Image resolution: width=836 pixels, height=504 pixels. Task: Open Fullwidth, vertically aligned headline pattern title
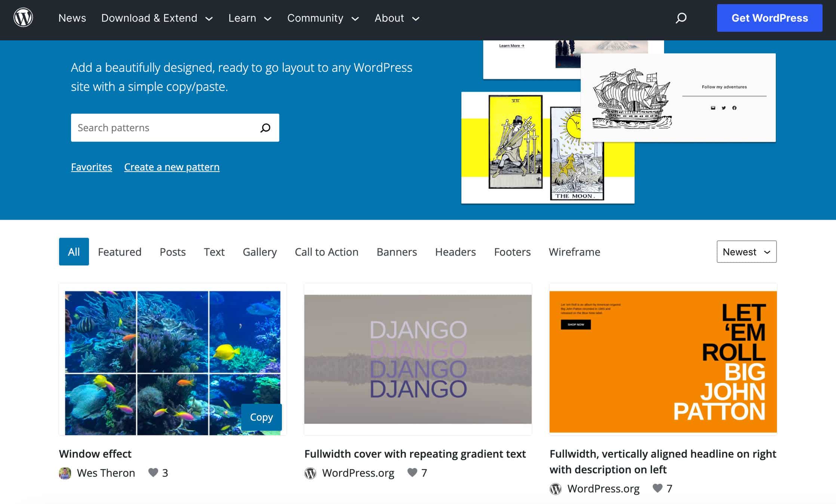tap(663, 461)
